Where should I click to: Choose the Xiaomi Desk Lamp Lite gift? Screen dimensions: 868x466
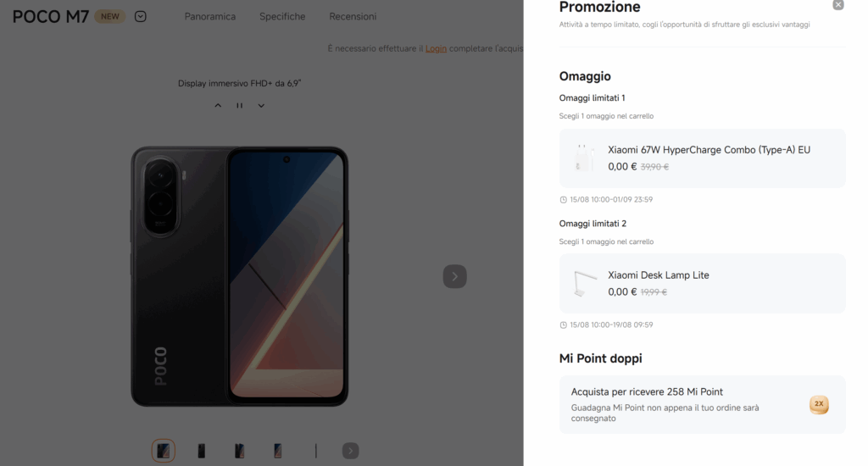point(702,283)
